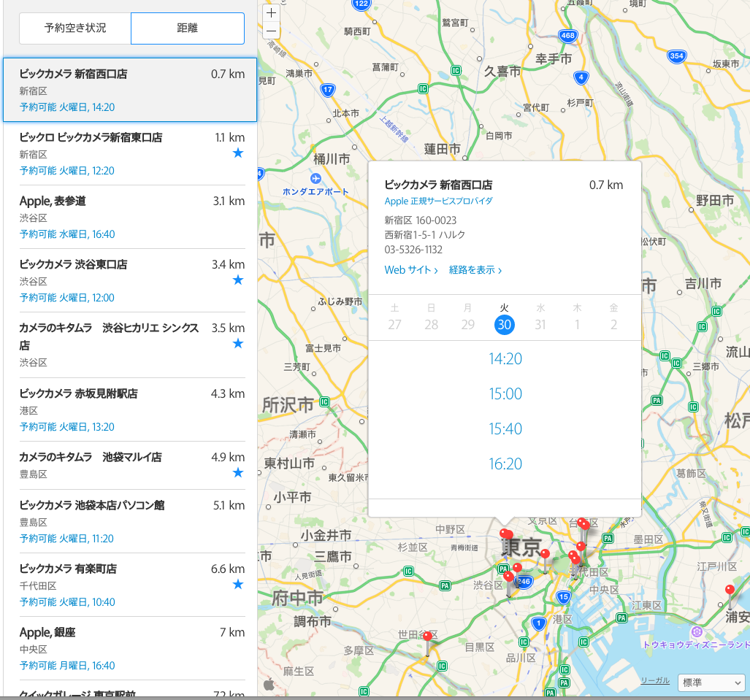Select Monday the 29th in calendar

(x=468, y=325)
